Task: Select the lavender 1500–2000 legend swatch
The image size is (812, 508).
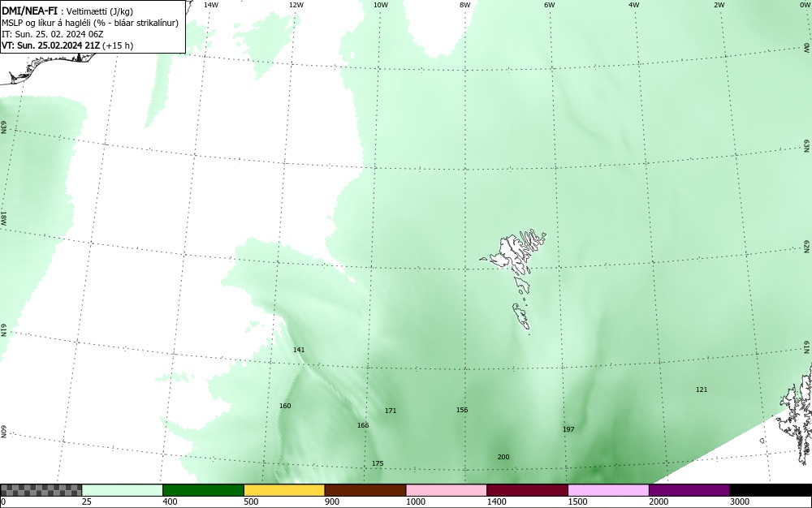Action: pos(608,490)
